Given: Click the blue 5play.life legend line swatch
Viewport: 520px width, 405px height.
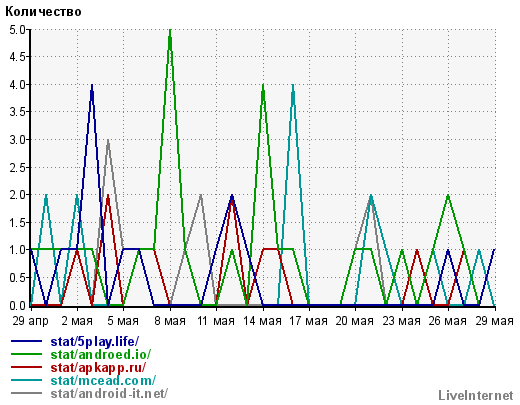Looking at the screenshot, I should point(27,341).
